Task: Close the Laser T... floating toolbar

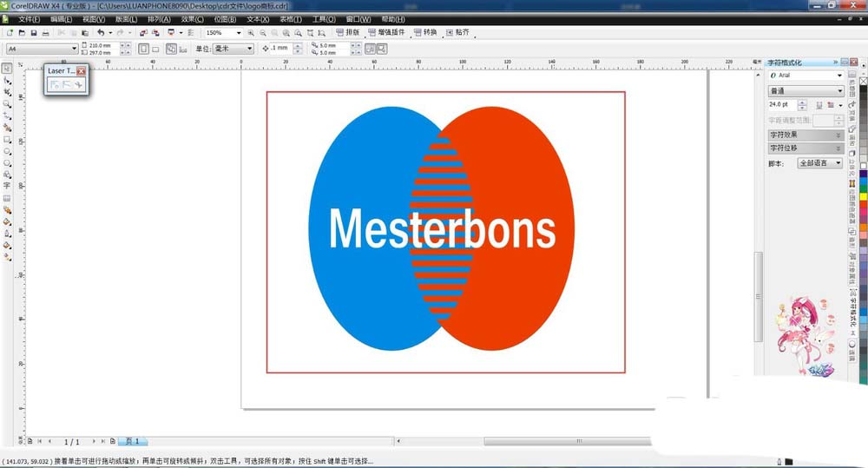Action: coord(82,71)
